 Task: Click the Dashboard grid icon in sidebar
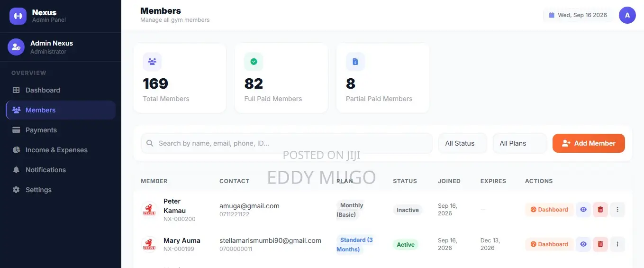pyautogui.click(x=16, y=90)
